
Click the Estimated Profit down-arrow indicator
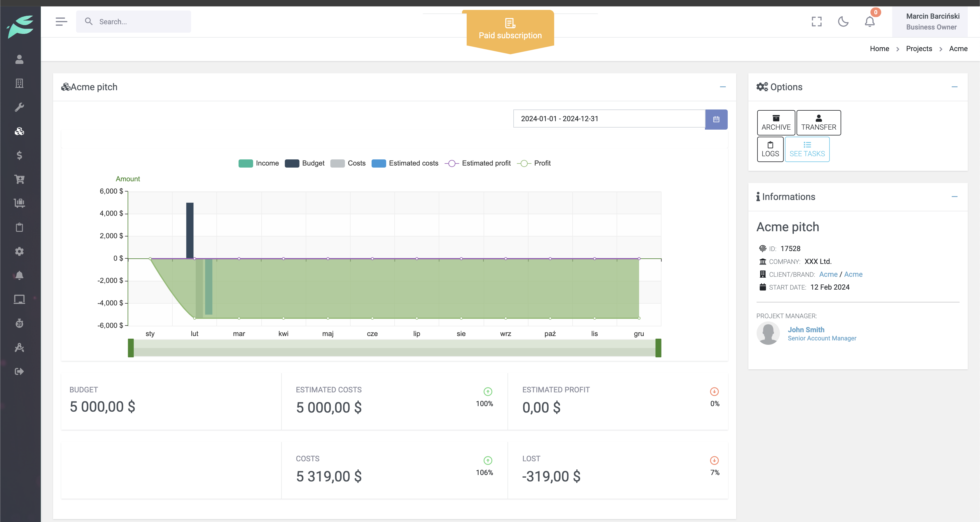(x=714, y=392)
